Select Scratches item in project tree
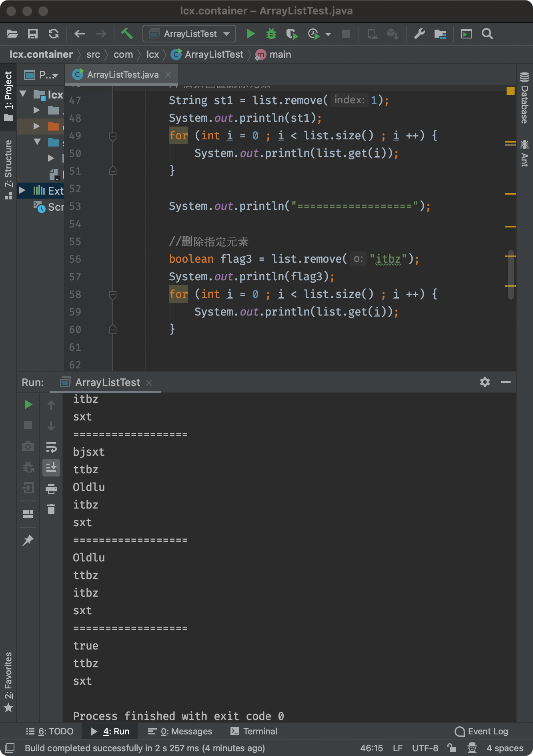 pos(49,207)
